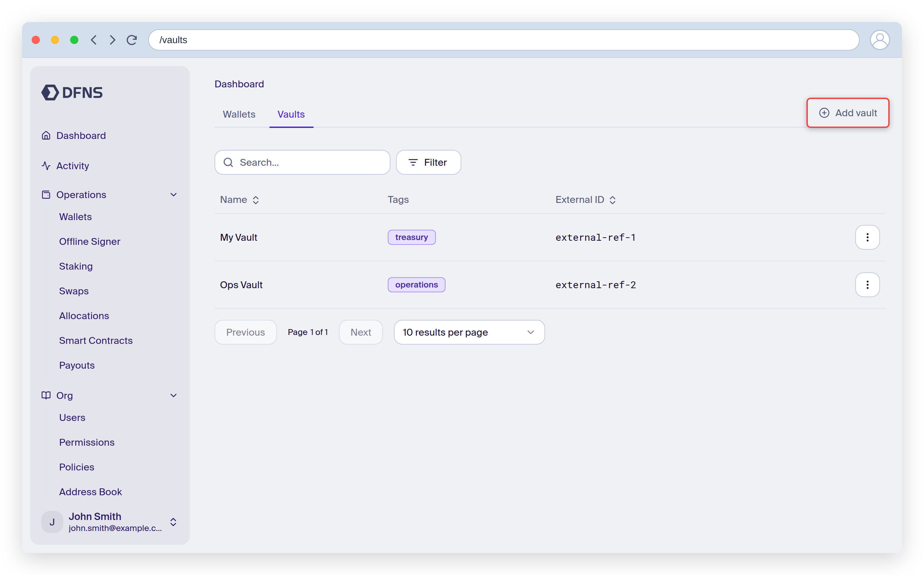Go to Wallets under Operations
The image size is (924, 575).
75,217
